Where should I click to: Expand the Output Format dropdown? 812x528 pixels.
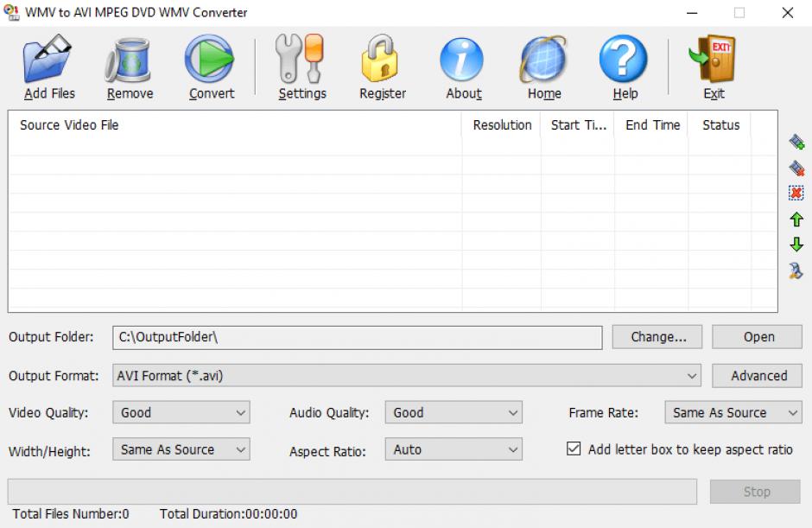pos(692,376)
